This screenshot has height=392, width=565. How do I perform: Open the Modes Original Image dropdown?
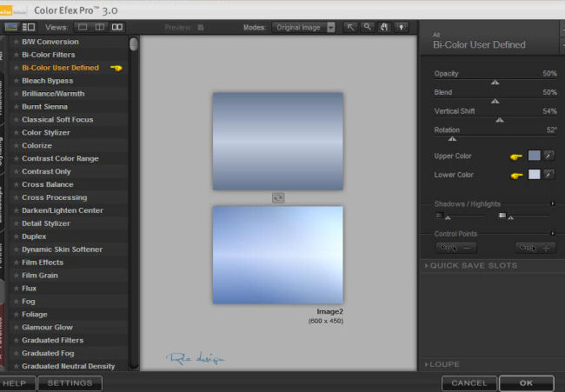click(303, 28)
